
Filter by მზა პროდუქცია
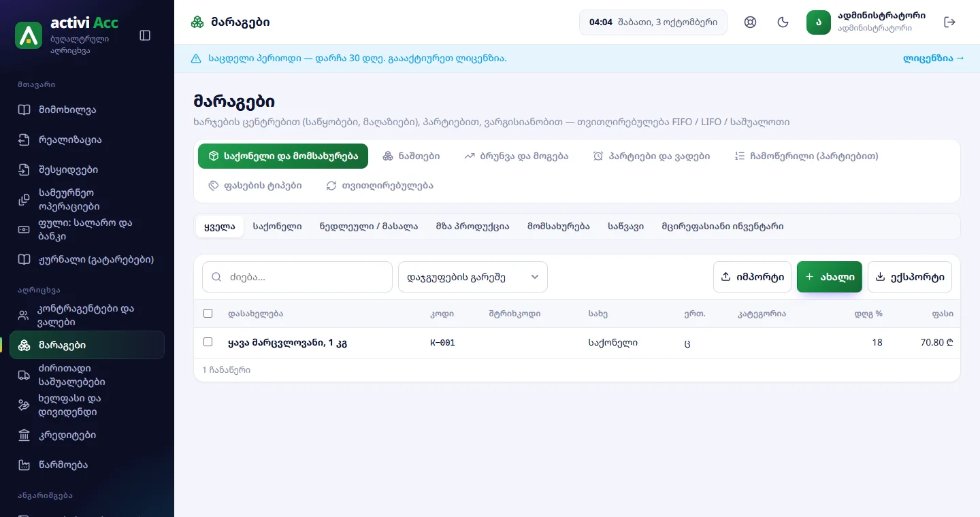[473, 227]
